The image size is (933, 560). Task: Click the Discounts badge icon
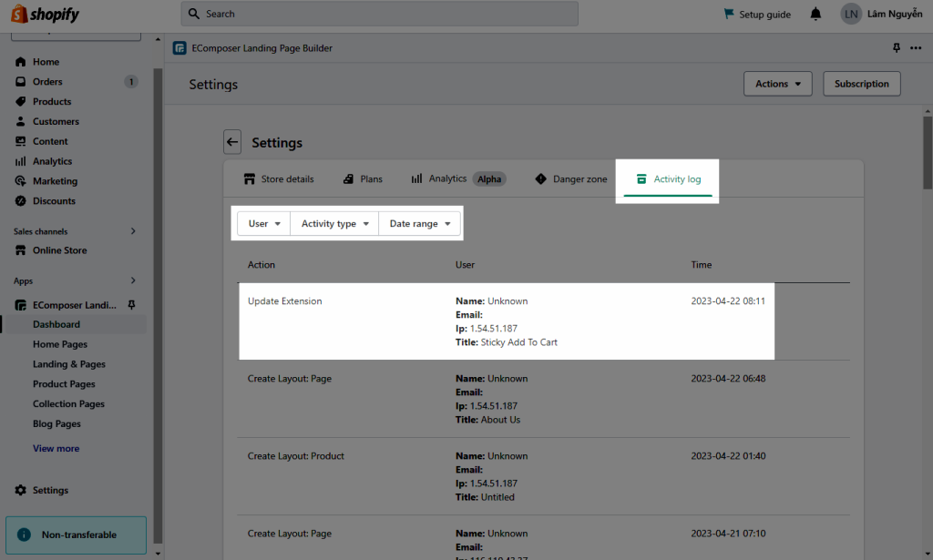tap(20, 201)
